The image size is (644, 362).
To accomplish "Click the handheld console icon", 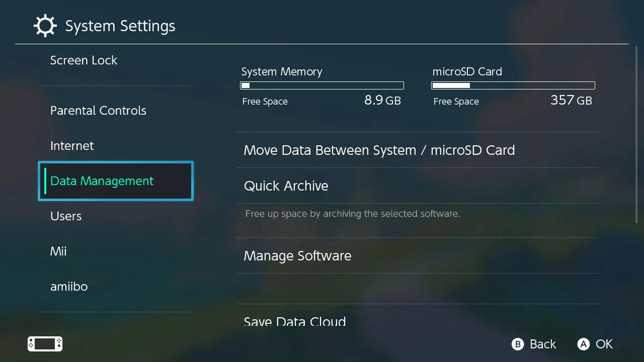I will [45, 344].
